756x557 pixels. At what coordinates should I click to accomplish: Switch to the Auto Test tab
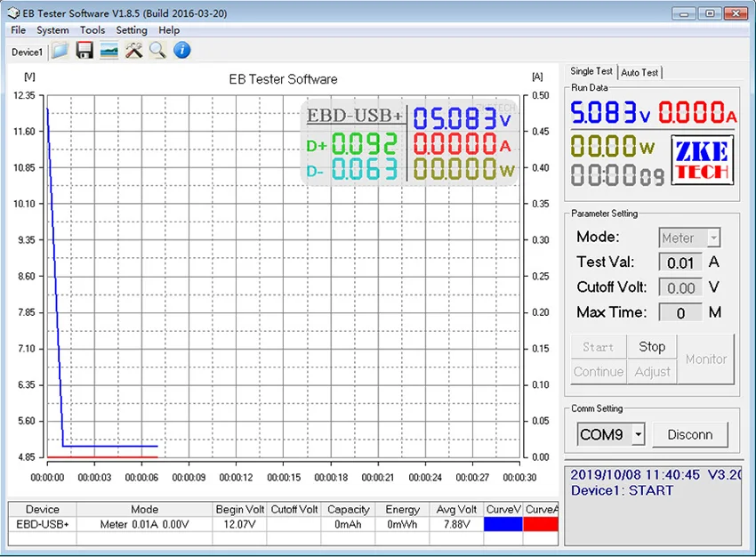tap(640, 72)
